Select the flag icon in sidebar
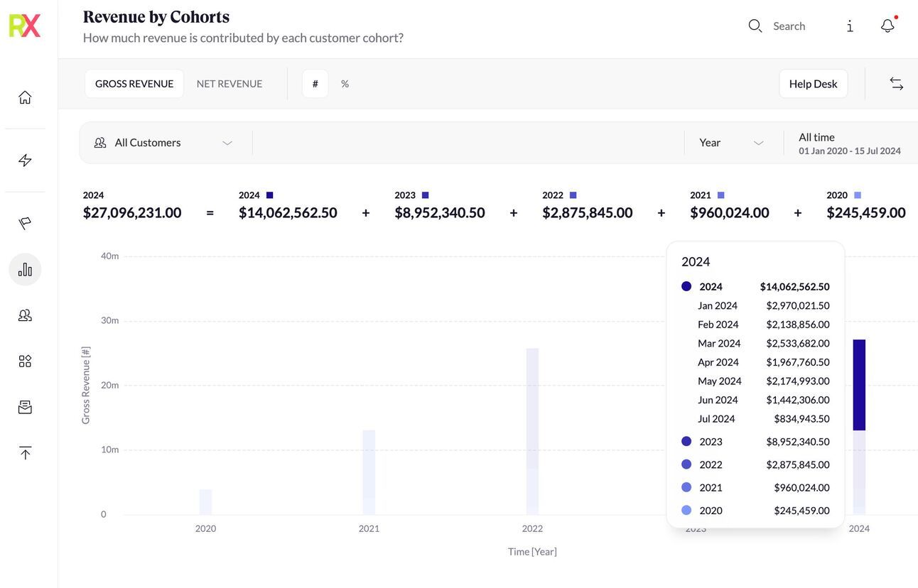Viewport: 918px width, 588px height. [x=25, y=224]
